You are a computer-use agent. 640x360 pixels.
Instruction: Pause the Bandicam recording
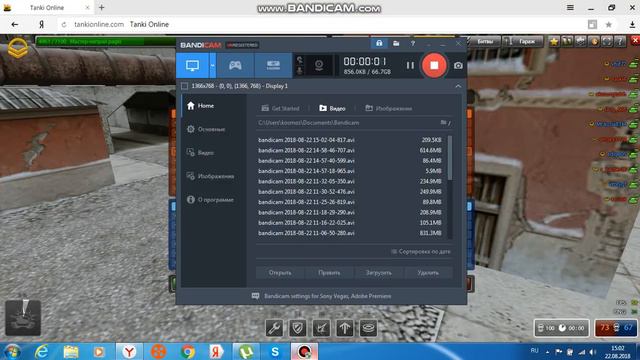(x=410, y=65)
